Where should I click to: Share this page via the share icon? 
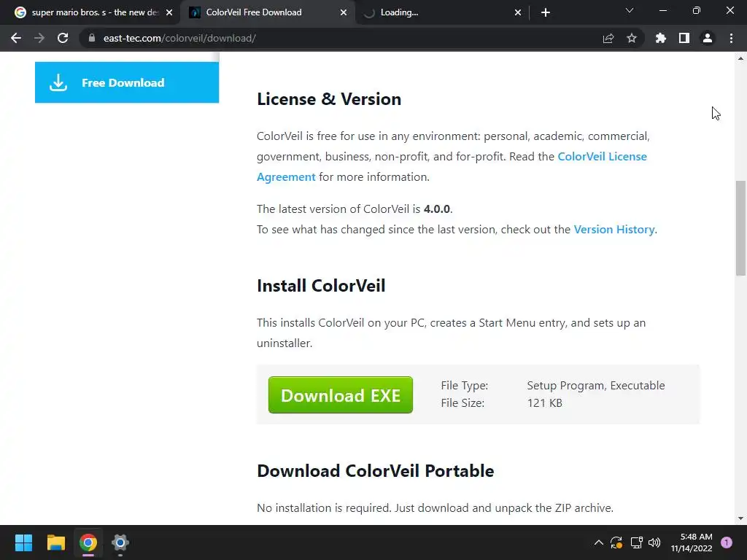point(608,38)
